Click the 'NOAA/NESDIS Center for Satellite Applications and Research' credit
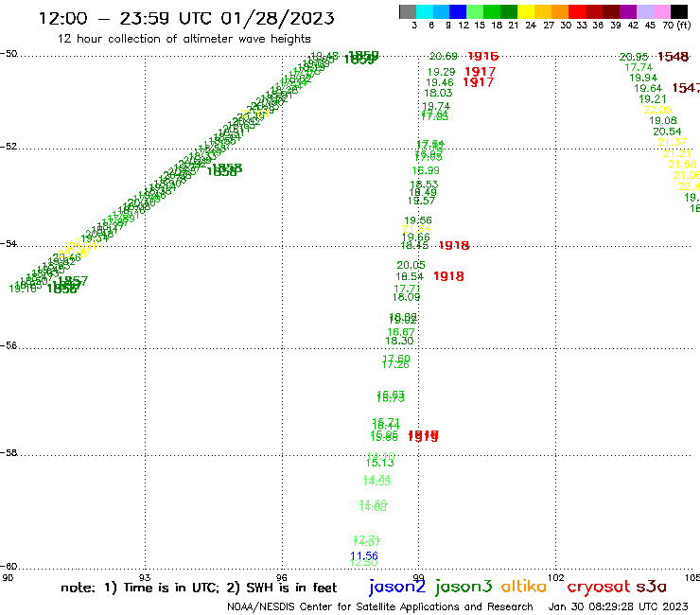Screen dimensions: 700x615 (380, 606)
